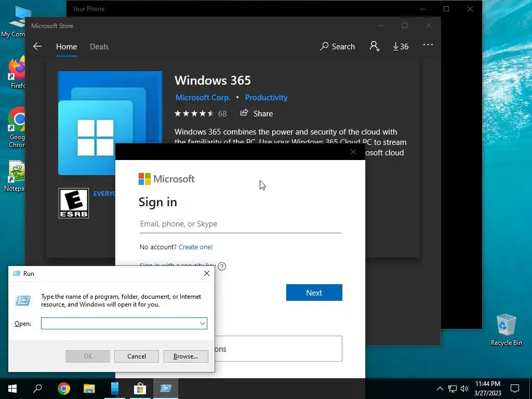Close the Your Phone window
532x399 pixels.
470,9
